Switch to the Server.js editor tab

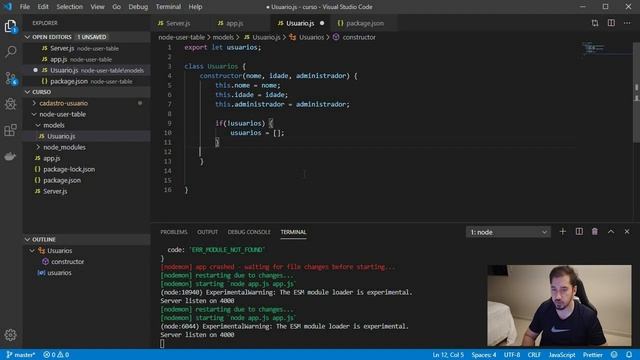click(178, 23)
